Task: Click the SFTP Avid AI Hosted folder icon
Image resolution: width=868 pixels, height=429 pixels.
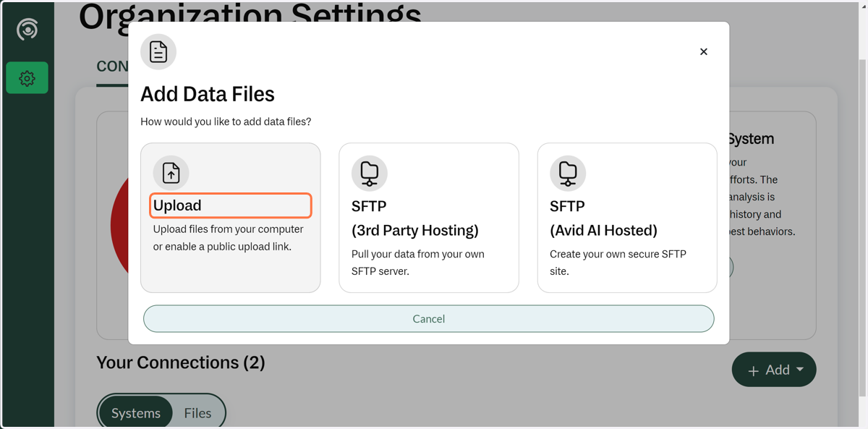Action: click(x=568, y=174)
